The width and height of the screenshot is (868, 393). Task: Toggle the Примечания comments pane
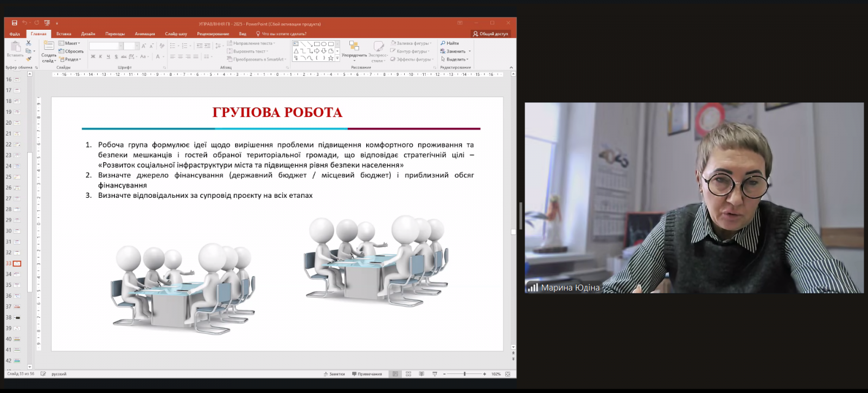367,374
